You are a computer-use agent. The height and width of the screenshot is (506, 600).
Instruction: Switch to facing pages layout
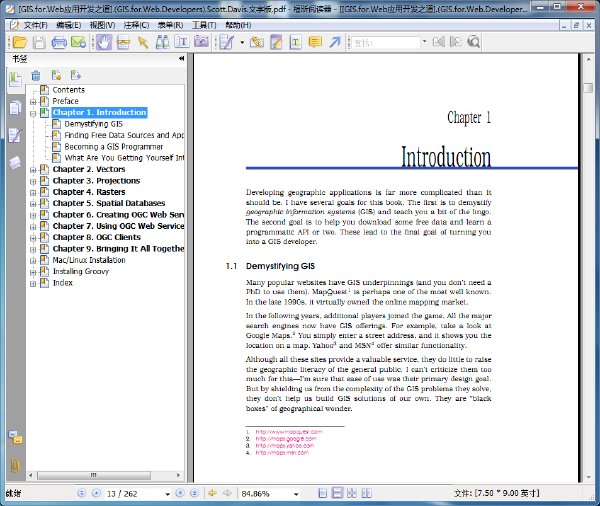tap(366, 493)
